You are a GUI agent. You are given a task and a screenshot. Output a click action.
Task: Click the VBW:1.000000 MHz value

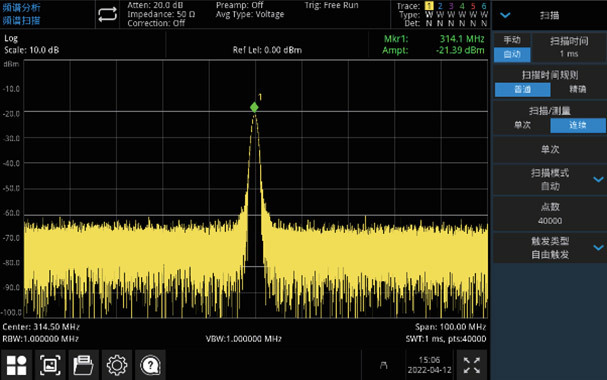[x=243, y=339]
